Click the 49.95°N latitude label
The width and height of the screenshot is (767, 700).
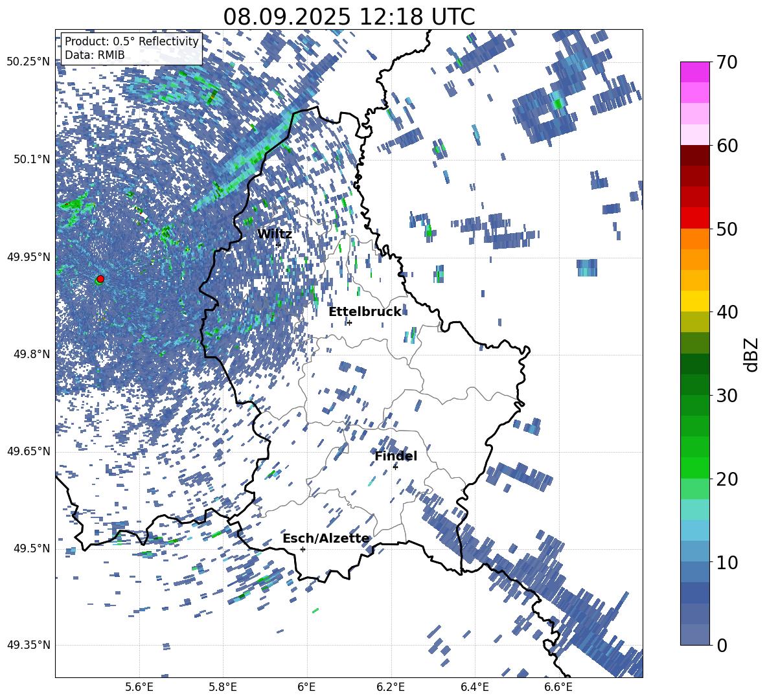coord(29,256)
